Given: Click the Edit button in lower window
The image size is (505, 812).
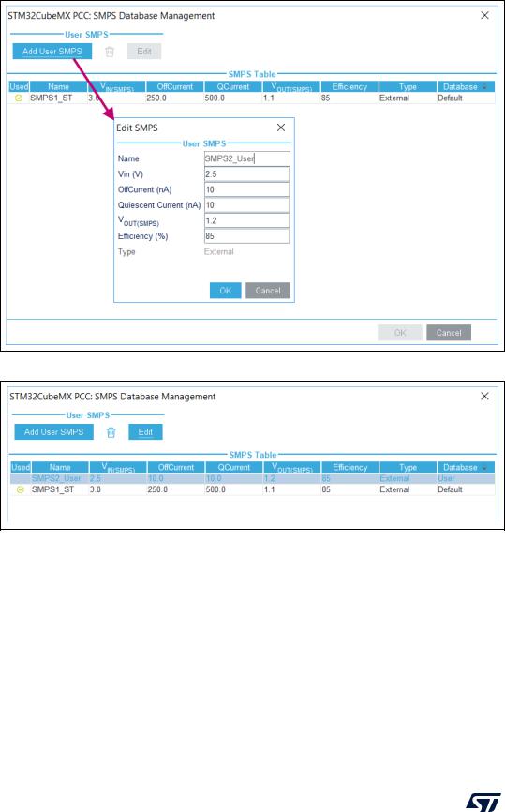Looking at the screenshot, I should (x=145, y=432).
